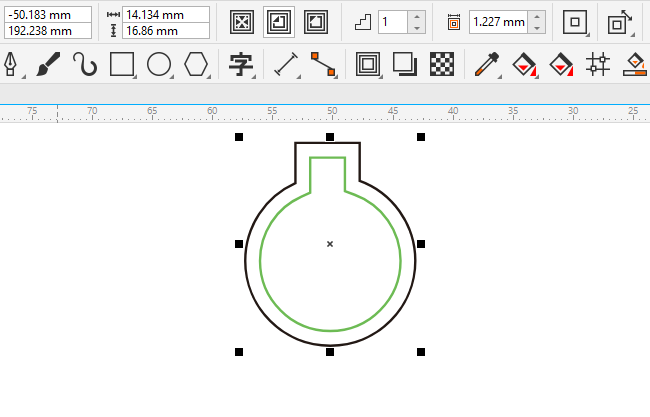Click the bottom-right selection handle
Image resolution: width=650 pixels, height=417 pixels.
point(421,352)
